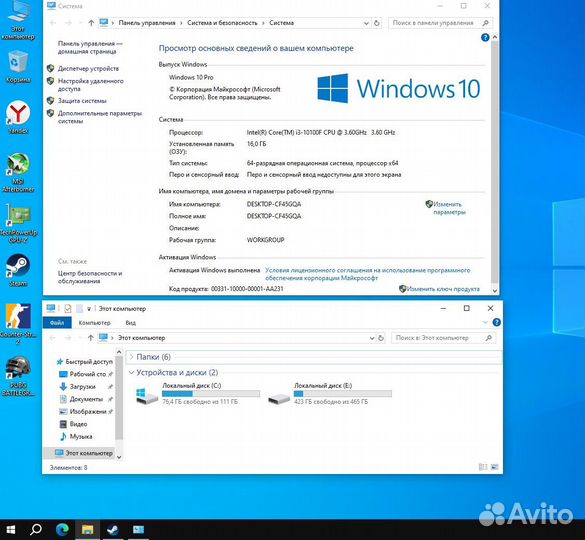Open the Файл tab in Explorer
Viewport: 585px width, 540px height.
57,323
